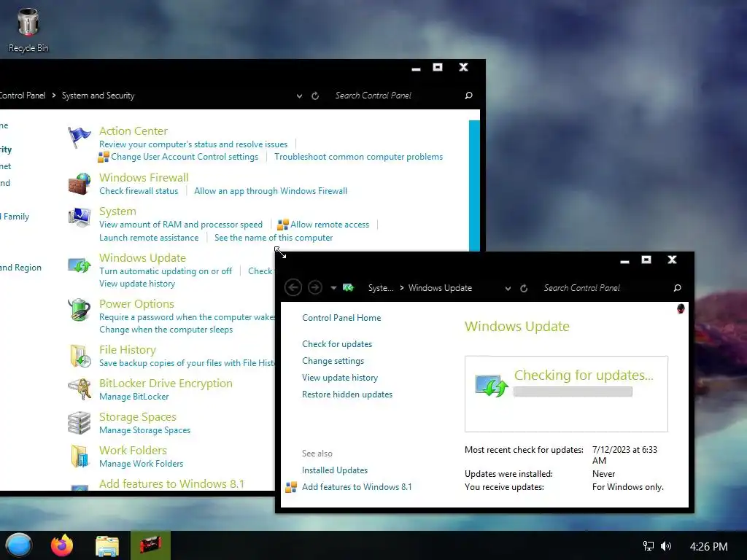Open Installed Updates link
Screen dimensions: 747x560
(334, 470)
